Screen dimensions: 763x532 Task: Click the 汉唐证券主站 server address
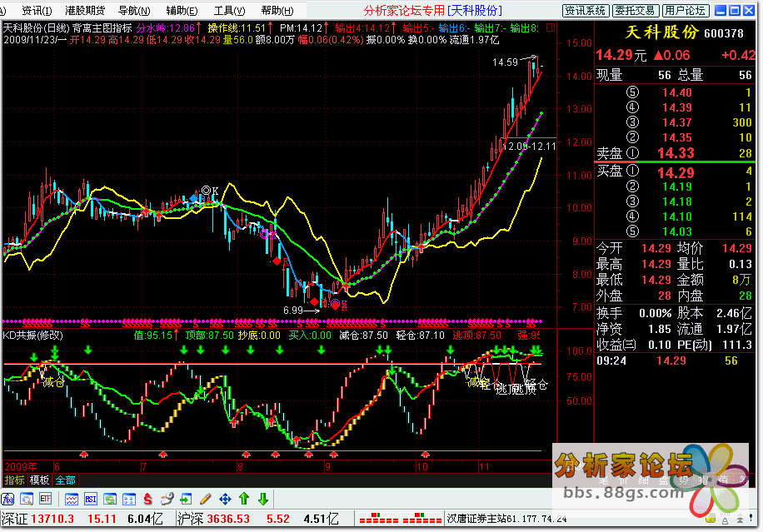click(507, 519)
